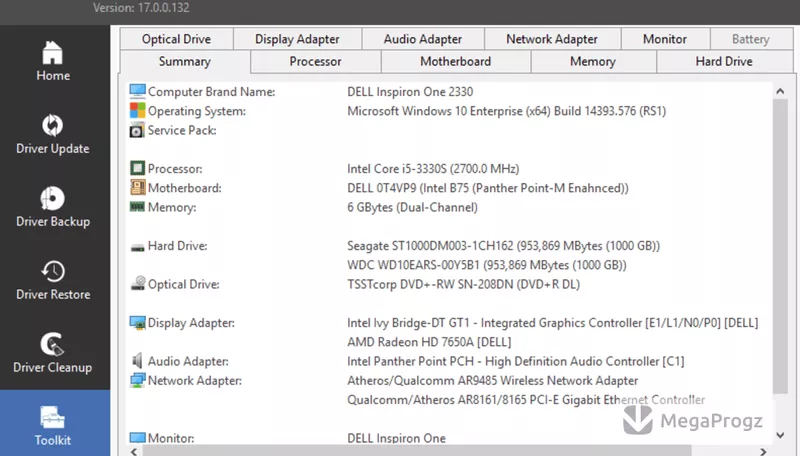
Task: Click the 'Audio Adapter:' summary label
Action: [x=188, y=362]
